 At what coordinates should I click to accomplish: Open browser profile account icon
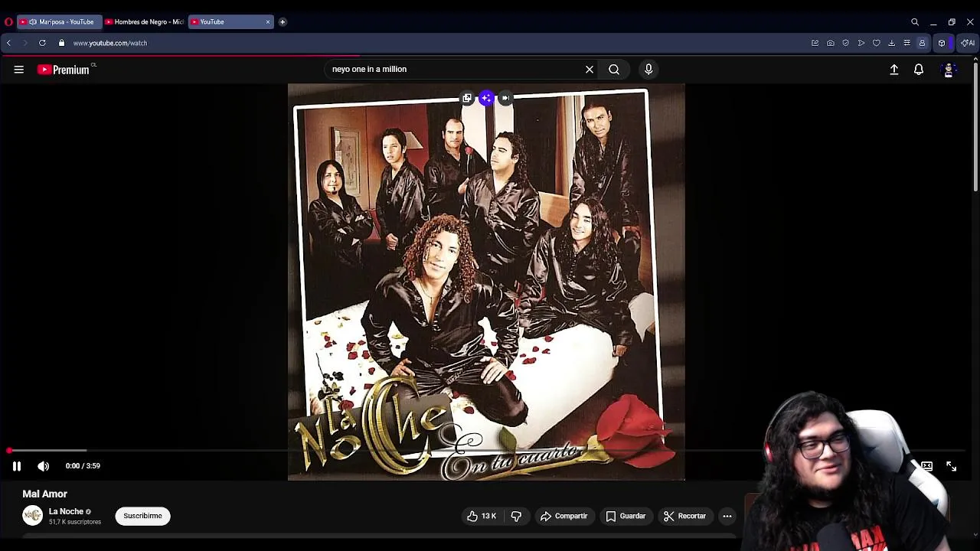[x=923, y=43]
